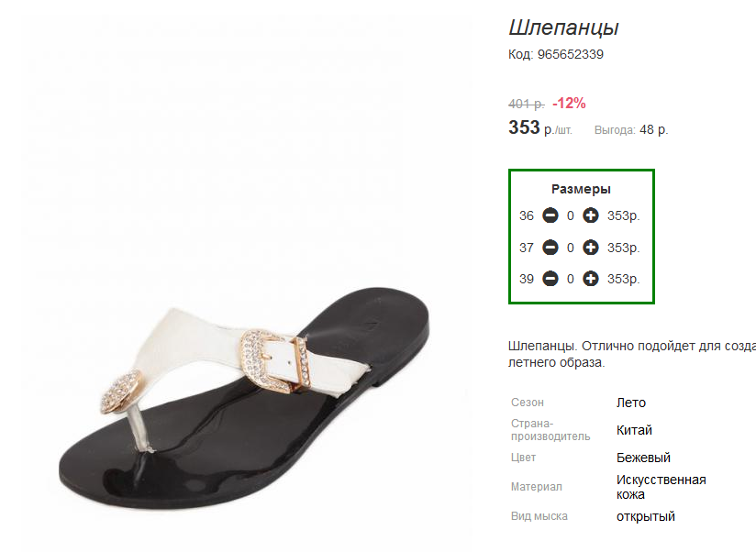Select product code 965652339
Image resolution: width=756 pixels, height=552 pixels.
click(x=571, y=54)
